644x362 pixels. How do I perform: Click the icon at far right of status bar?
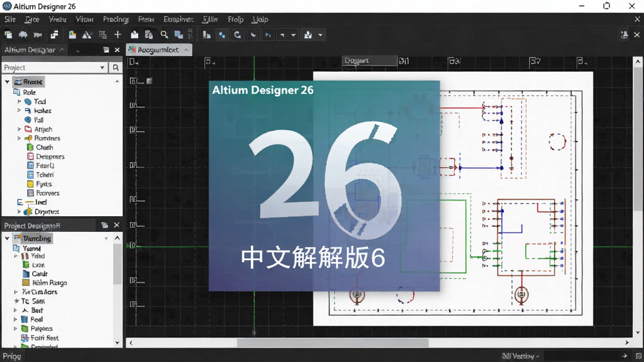[638, 356]
